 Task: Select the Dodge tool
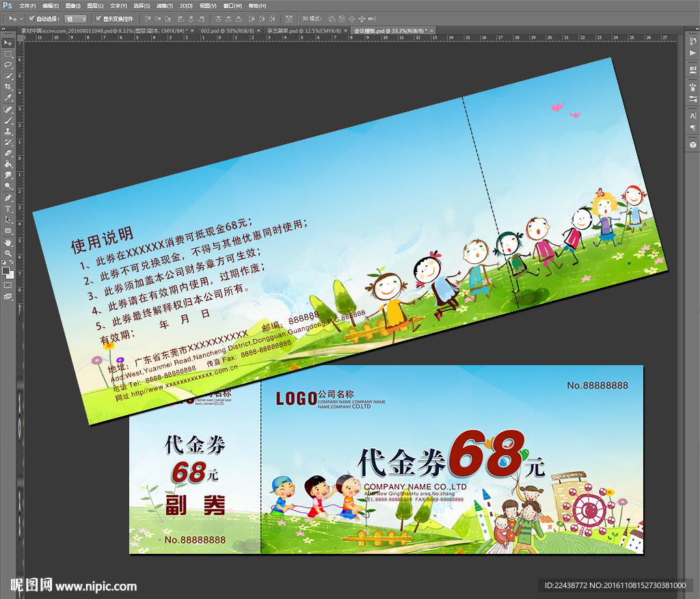click(8, 186)
